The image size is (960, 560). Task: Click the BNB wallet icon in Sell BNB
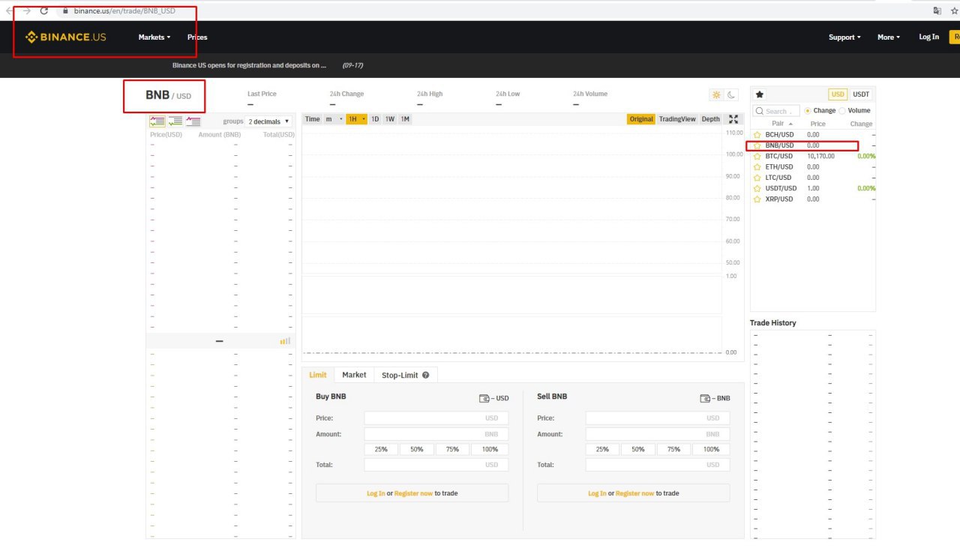coord(705,398)
